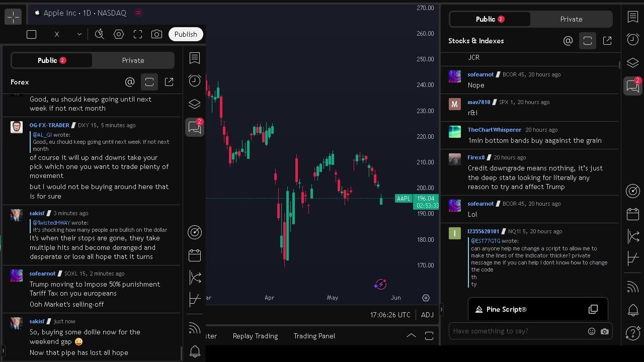The image size is (644, 362).
Task: Open dropdown chevron beside the X button
Action: pyautogui.click(x=79, y=34)
